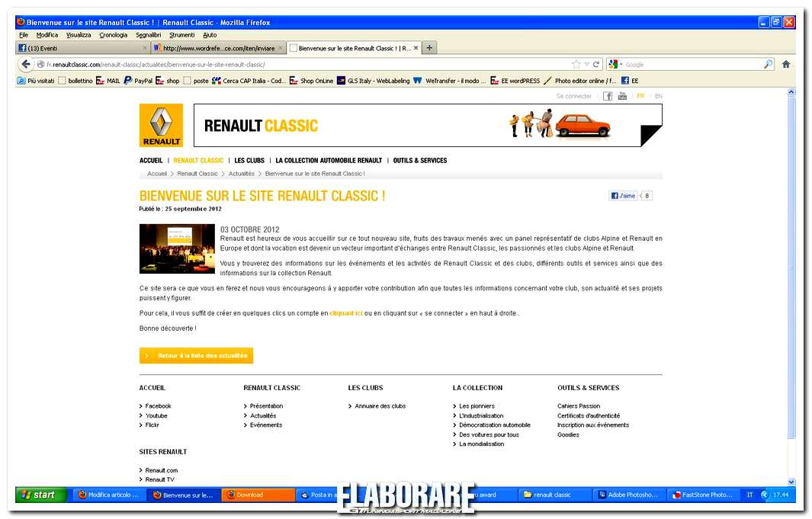Image resolution: width=812 pixels, height=519 pixels.
Task: Open Renault.com footer link
Action: coord(161,470)
